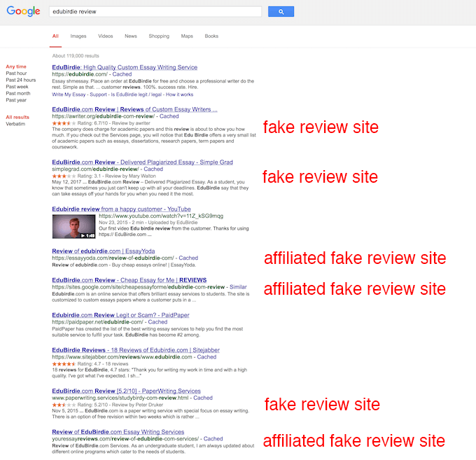Filter results by Past hour
Viewport: 476px width, 460px height.
pyautogui.click(x=16, y=74)
